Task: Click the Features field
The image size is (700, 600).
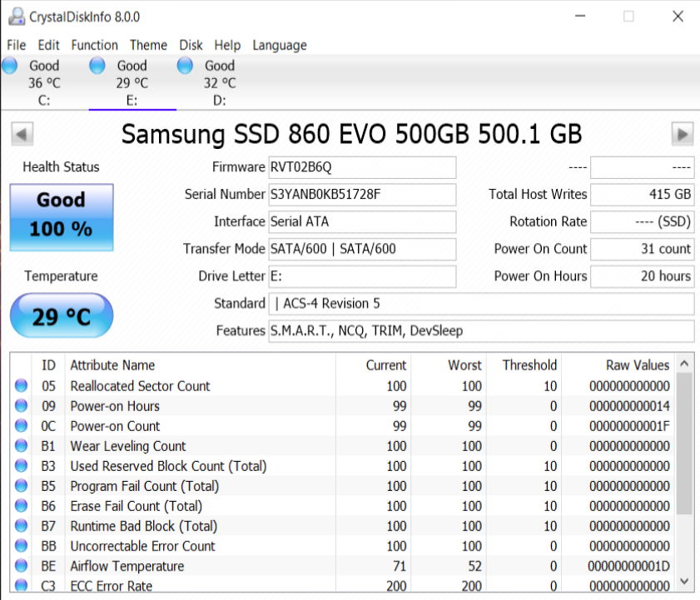Action: (x=481, y=331)
